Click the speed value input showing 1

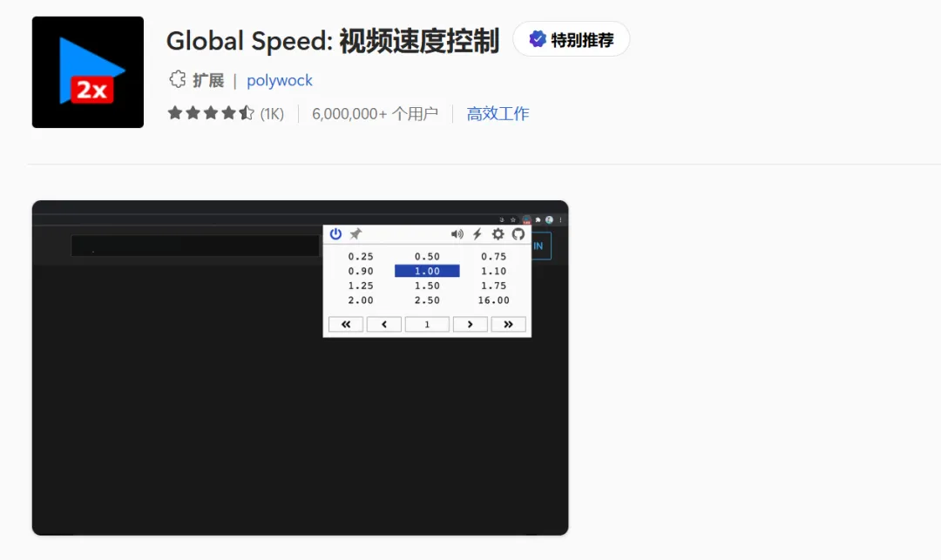(x=427, y=324)
